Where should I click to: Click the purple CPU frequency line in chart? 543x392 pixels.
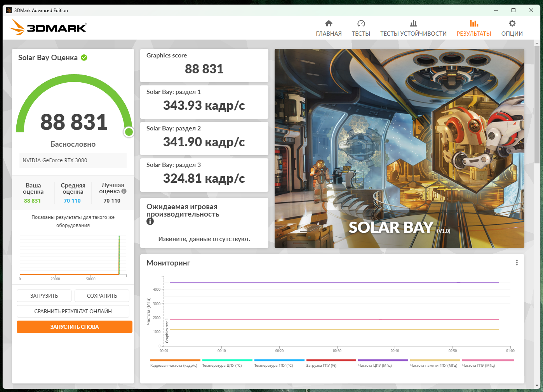click(x=334, y=283)
